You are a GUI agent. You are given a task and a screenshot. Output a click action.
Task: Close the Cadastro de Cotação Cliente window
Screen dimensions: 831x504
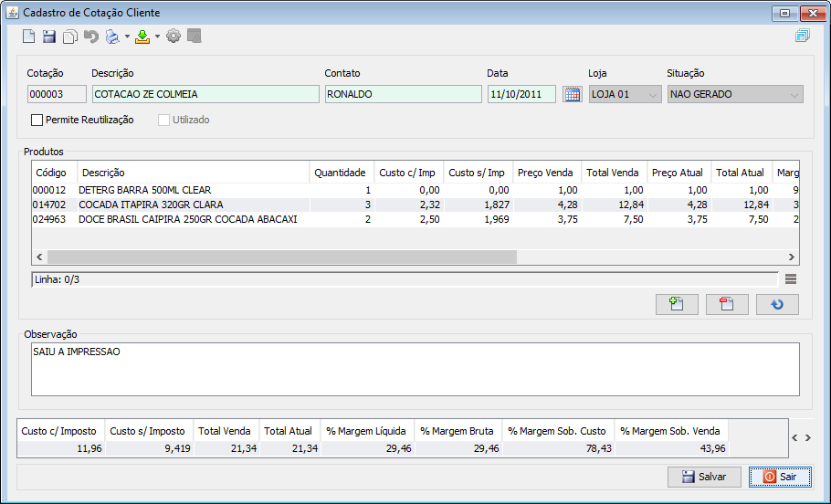(813, 14)
